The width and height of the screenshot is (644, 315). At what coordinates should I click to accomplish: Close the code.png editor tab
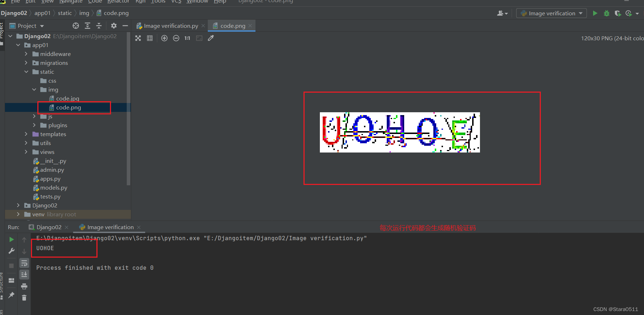click(250, 26)
